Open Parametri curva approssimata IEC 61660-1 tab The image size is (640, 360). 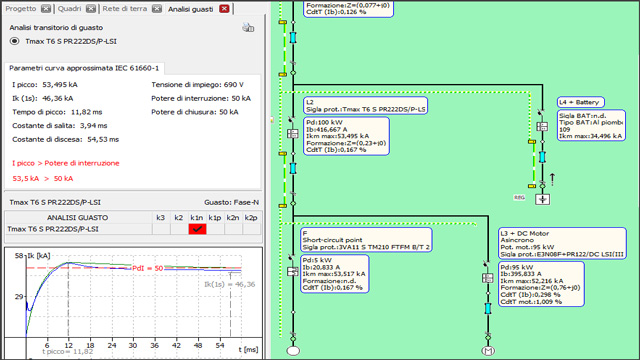84,68
